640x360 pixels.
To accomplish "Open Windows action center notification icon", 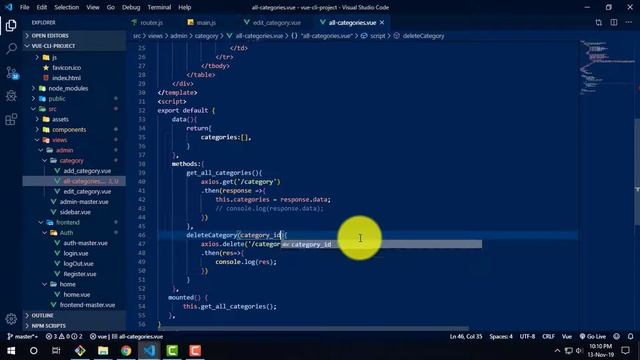I will pos(625,351).
